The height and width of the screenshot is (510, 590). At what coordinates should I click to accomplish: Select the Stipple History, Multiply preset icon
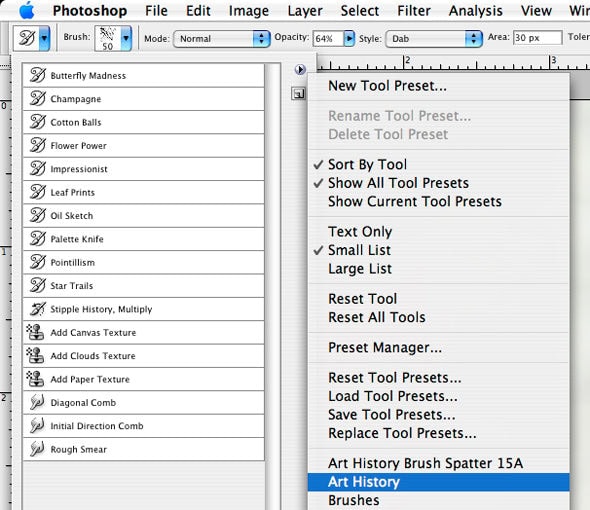click(38, 309)
